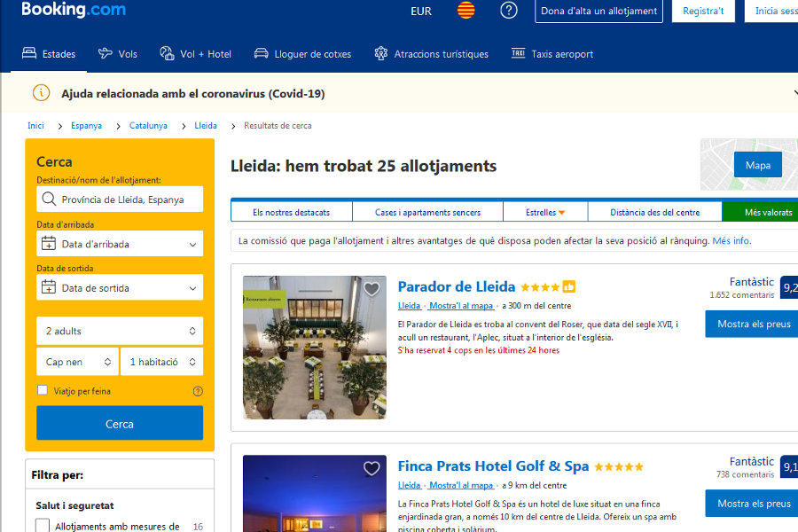Click the 738 comentaris text
Image resolution: width=798 pixels, height=532 pixels.
click(745, 474)
